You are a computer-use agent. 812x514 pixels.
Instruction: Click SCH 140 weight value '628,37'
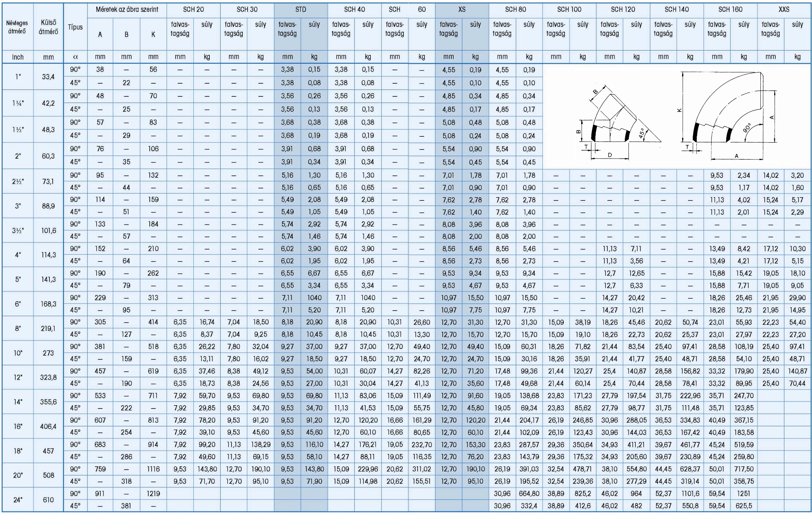coord(690,469)
